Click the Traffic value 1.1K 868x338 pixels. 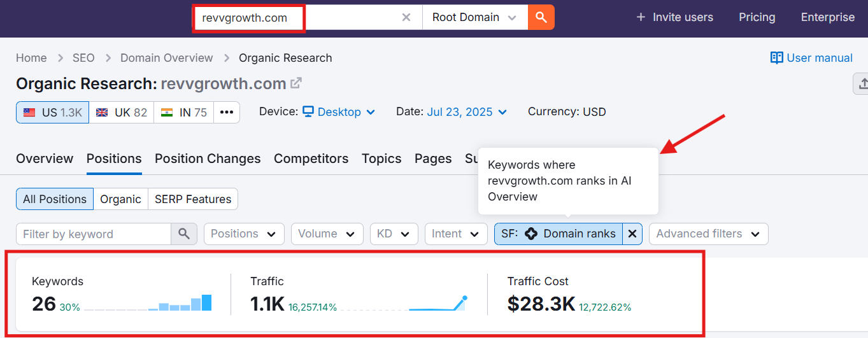(x=267, y=304)
